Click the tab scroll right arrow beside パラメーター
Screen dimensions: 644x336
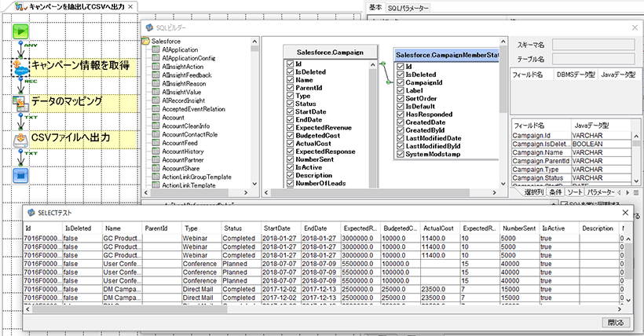pos(628,192)
